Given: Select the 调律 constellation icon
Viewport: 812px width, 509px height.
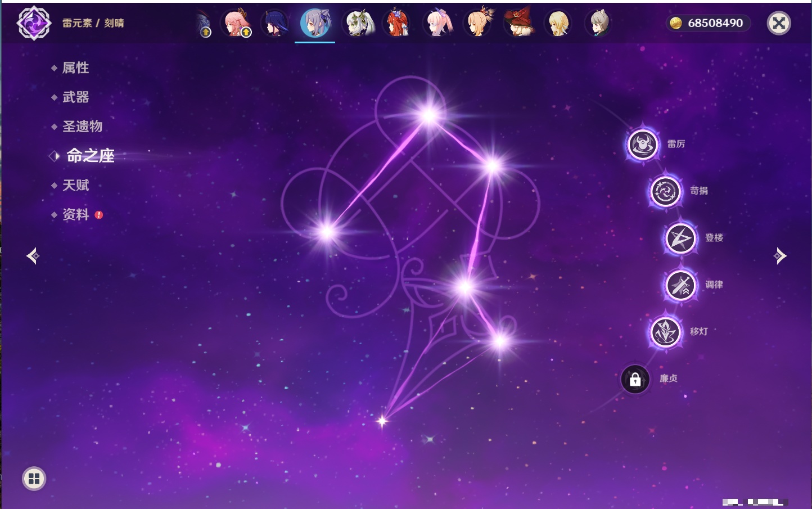Looking at the screenshot, I should pos(680,285).
